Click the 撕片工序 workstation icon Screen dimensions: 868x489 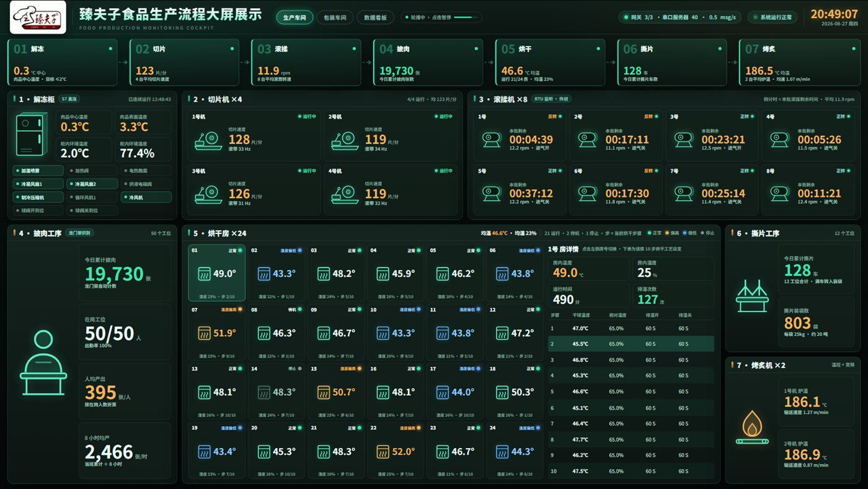coord(751,295)
